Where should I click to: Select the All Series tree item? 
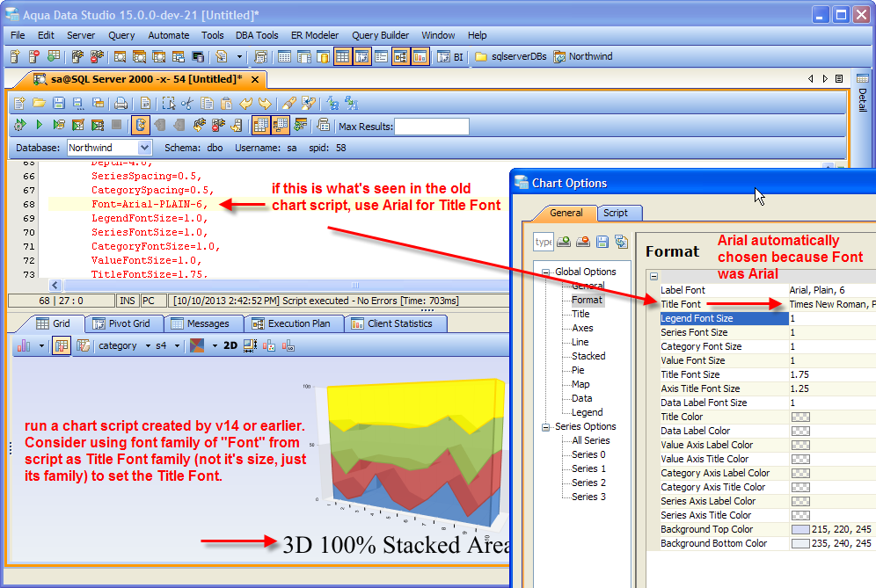590,440
